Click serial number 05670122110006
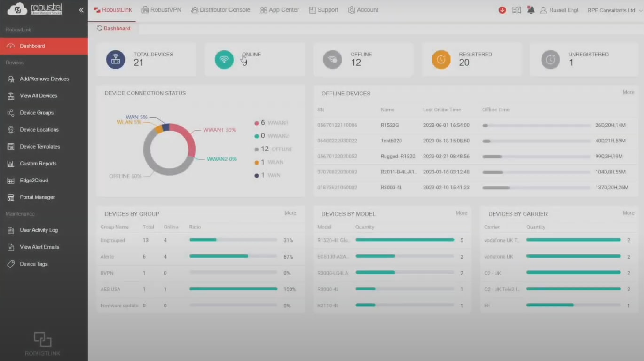This screenshot has width=644, height=361. 337,126
